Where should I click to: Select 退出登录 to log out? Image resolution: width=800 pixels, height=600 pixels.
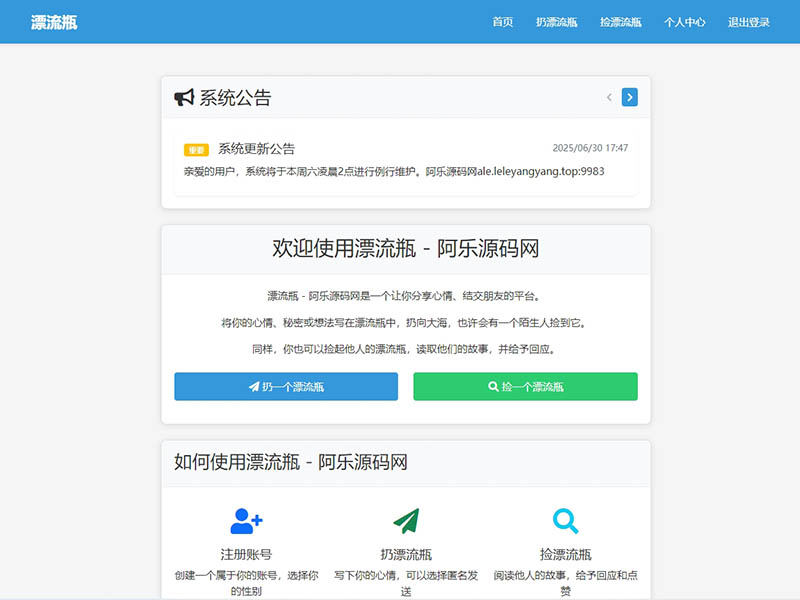tap(748, 22)
